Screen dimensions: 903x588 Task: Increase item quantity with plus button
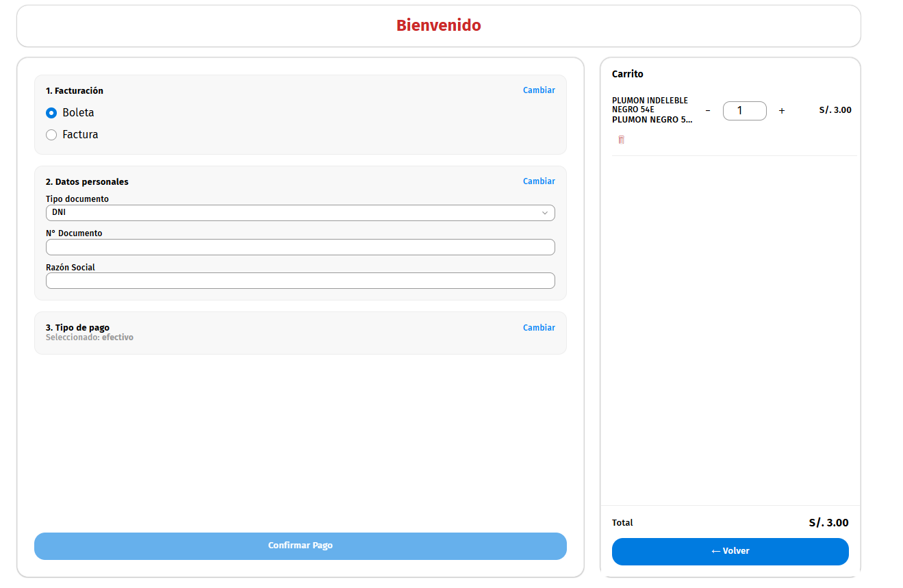tap(782, 111)
